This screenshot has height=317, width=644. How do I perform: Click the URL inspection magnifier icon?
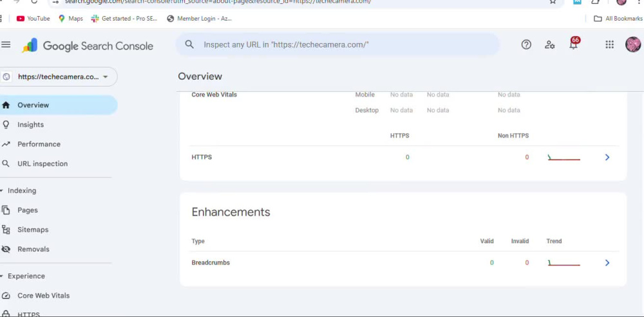pos(6,163)
